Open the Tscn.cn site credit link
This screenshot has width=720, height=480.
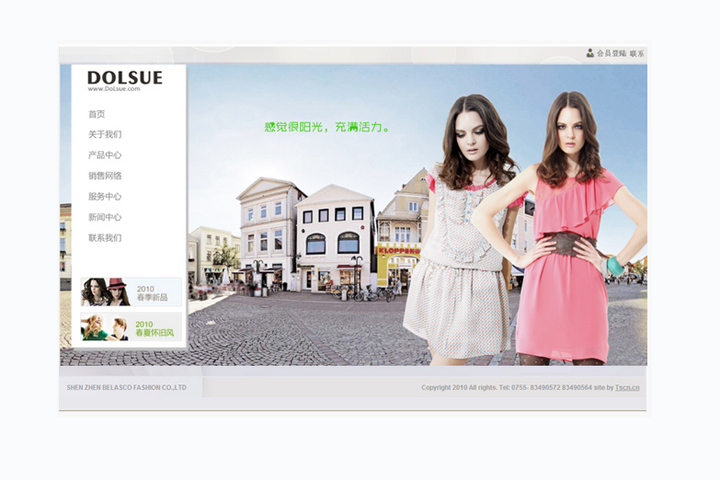point(628,387)
